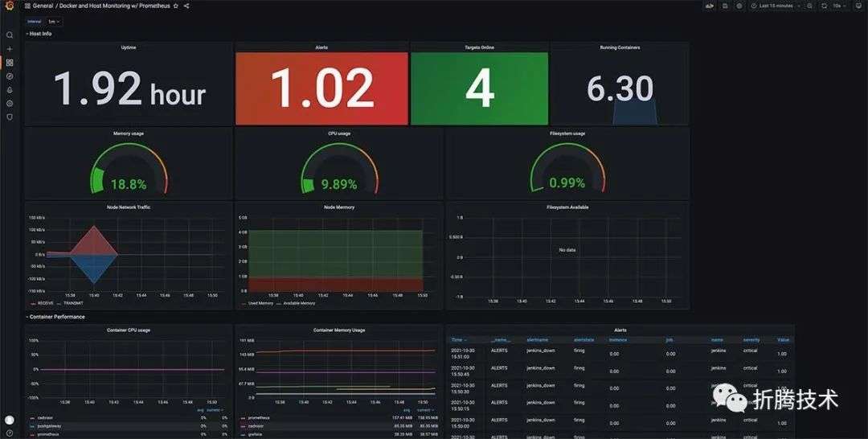
Task: Click the Targets Online panel title
Action: coord(479,47)
